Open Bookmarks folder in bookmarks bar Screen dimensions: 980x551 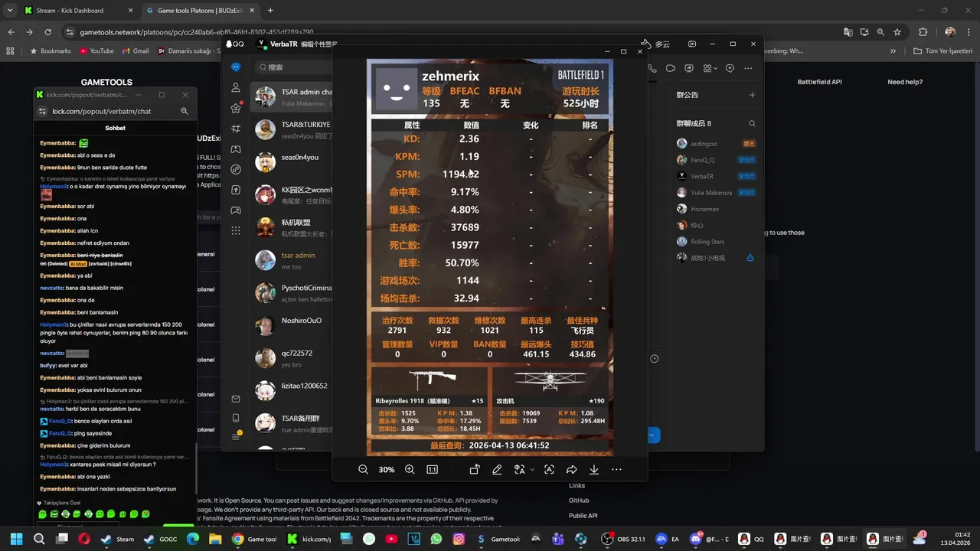tap(51, 51)
